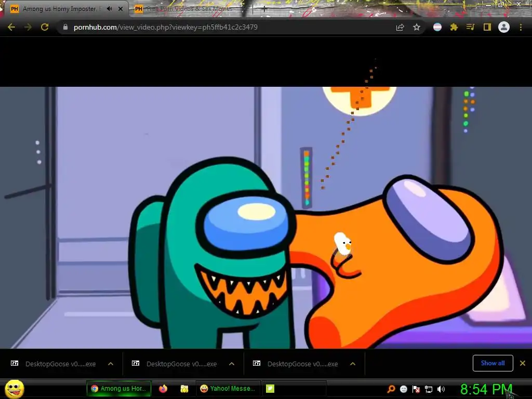Open the Chrome three-dot menu
The height and width of the screenshot is (399, 532).
coord(521,27)
